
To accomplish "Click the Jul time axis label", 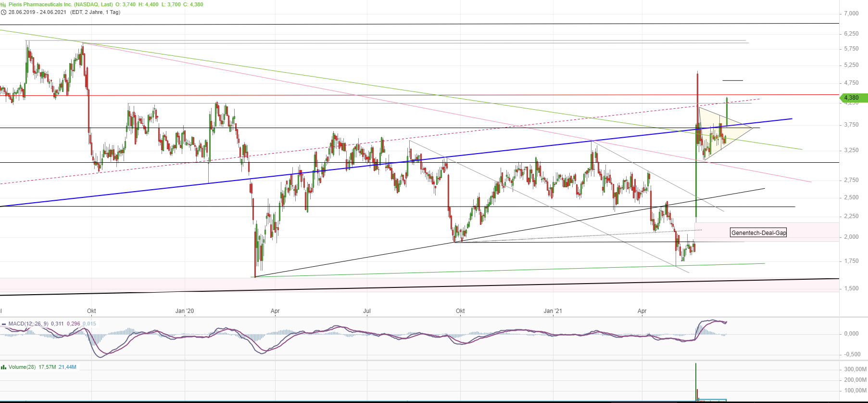I will point(367,311).
